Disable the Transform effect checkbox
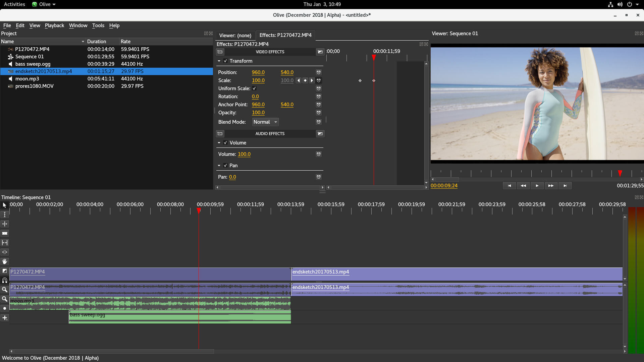Viewport: 644px width, 362px height. tap(225, 61)
